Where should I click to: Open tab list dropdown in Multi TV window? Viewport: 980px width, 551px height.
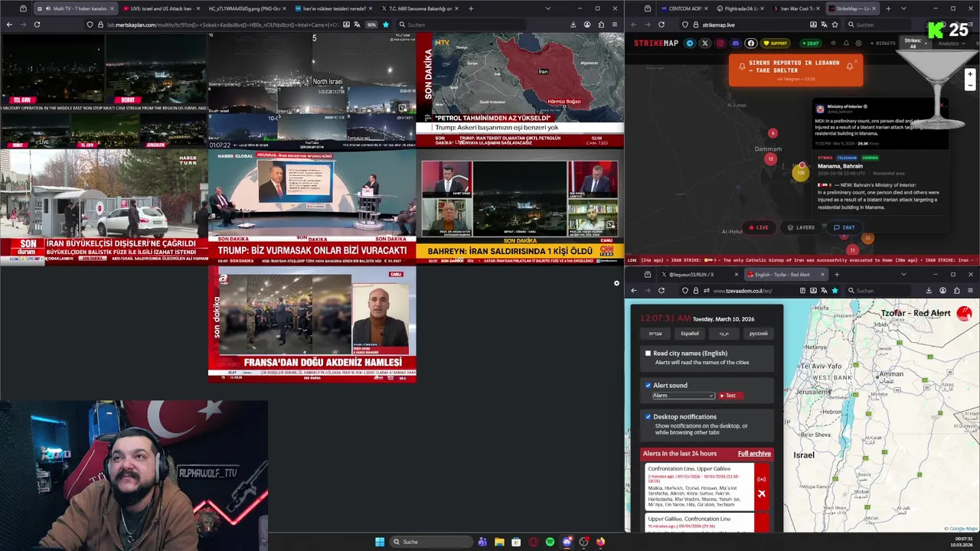tap(547, 8)
